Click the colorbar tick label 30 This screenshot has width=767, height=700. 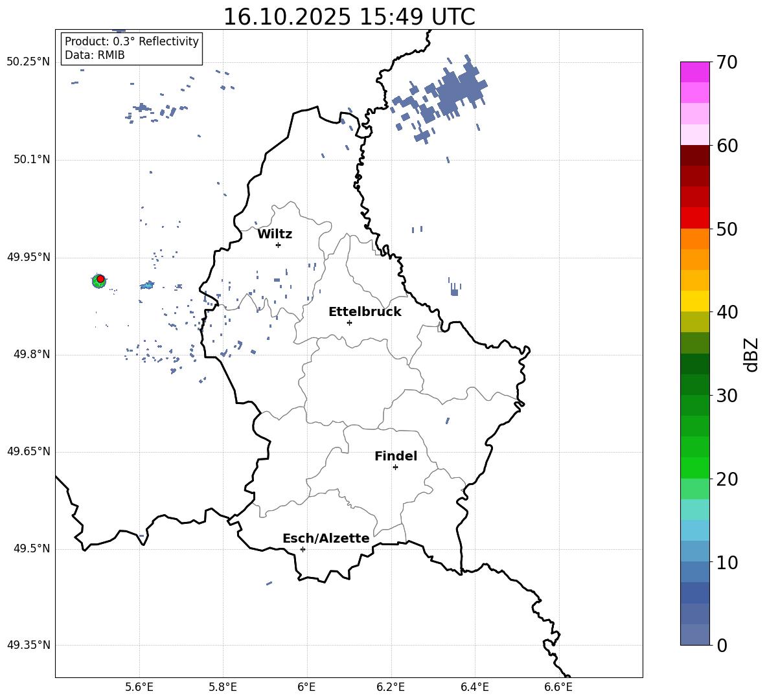[727, 396]
